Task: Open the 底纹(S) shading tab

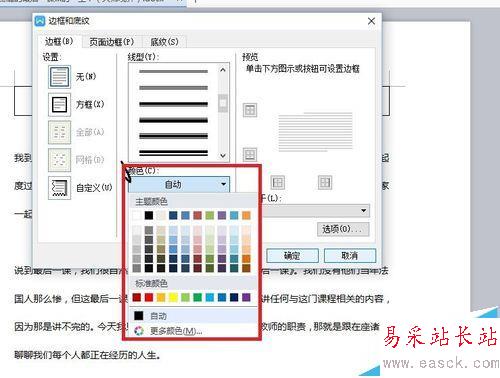Action: click(164, 42)
